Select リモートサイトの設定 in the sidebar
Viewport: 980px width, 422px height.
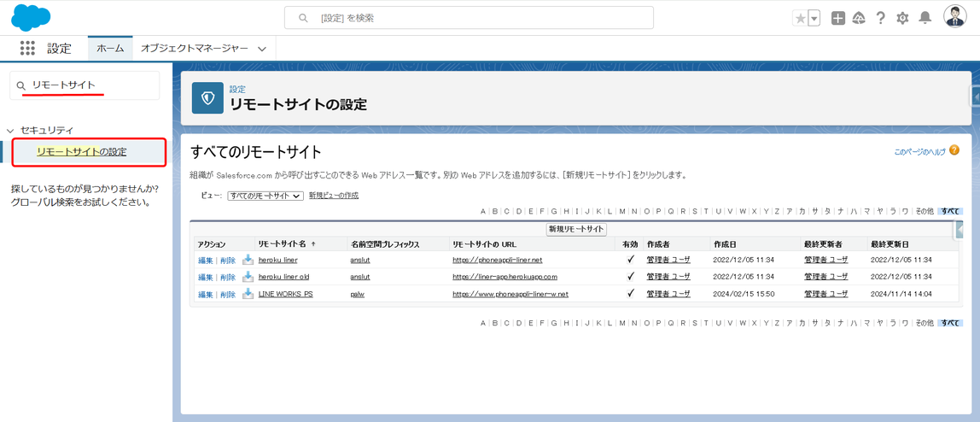coord(81,152)
